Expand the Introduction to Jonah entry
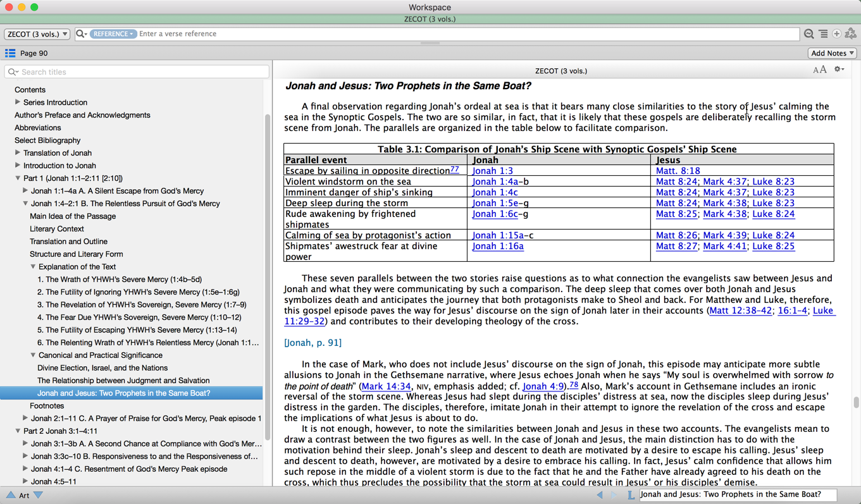This screenshot has width=861, height=504. (x=18, y=166)
